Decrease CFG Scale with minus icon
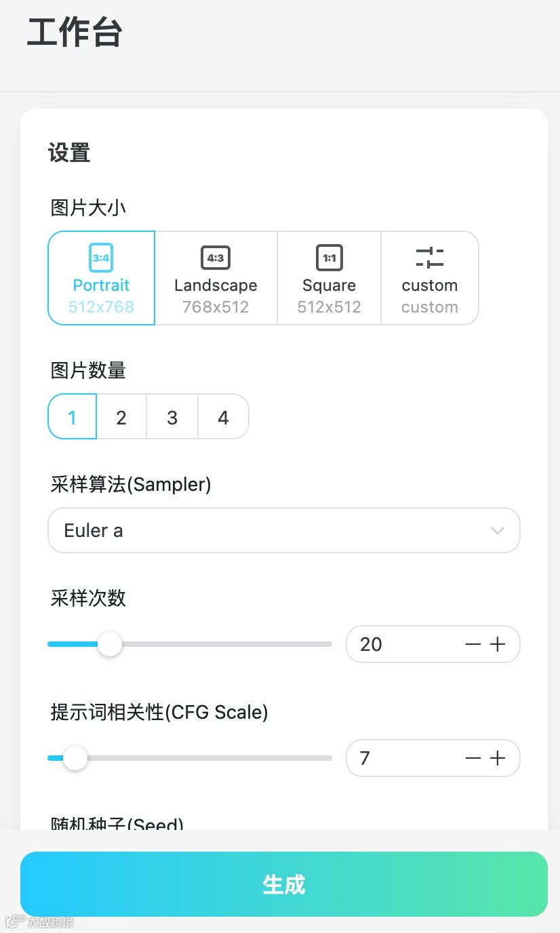Image resolution: width=560 pixels, height=933 pixels. coord(473,758)
